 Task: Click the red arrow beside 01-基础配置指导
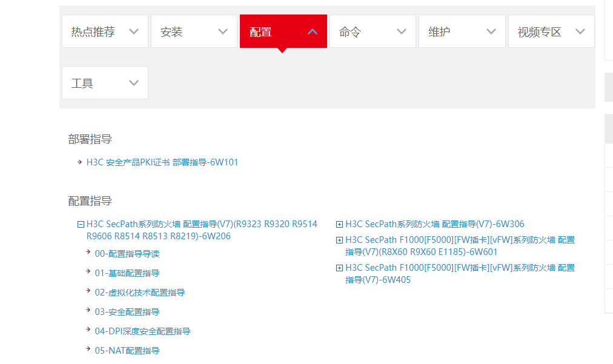88,271
